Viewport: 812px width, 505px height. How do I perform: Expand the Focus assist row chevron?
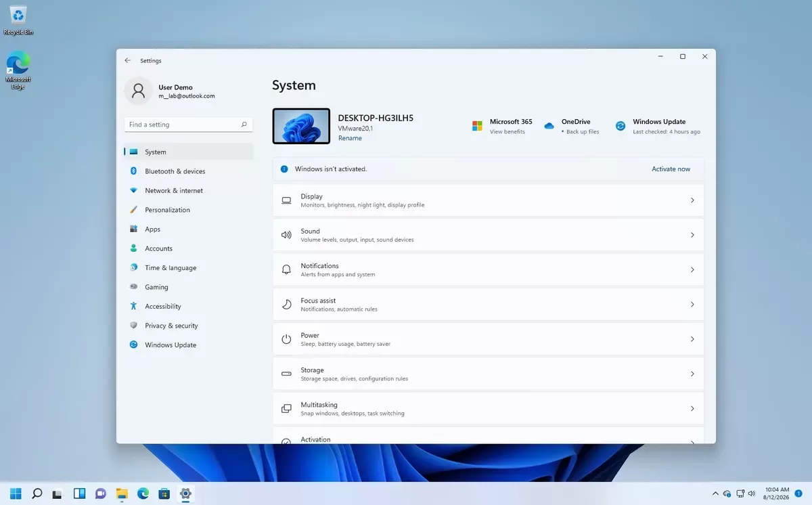pos(692,305)
